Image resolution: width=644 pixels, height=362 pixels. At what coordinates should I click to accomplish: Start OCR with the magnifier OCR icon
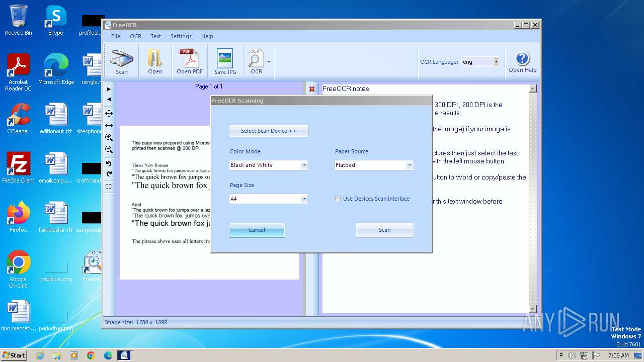point(256,62)
